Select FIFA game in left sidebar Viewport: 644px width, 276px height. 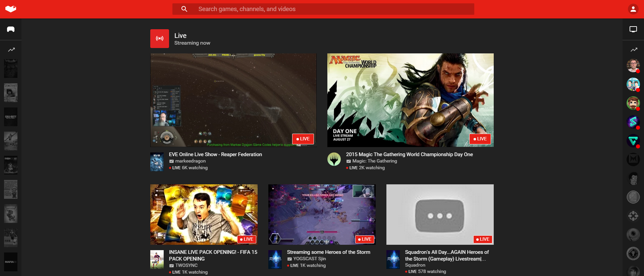[x=11, y=238]
